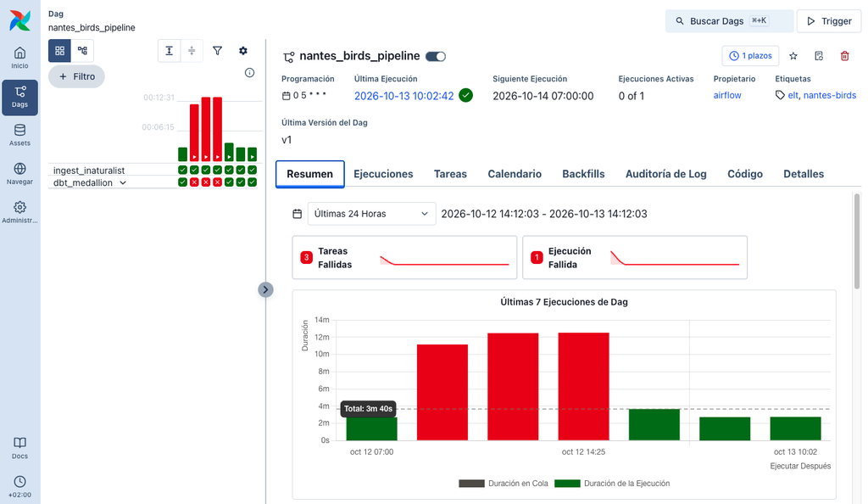This screenshot has height=504, width=868.
Task: Open grid panel settings gear
Action: [x=243, y=51]
